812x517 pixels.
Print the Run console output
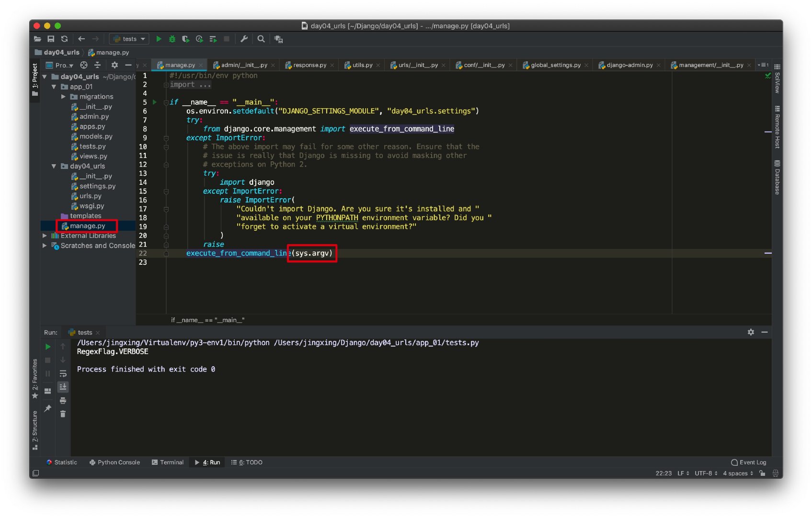coord(63,401)
